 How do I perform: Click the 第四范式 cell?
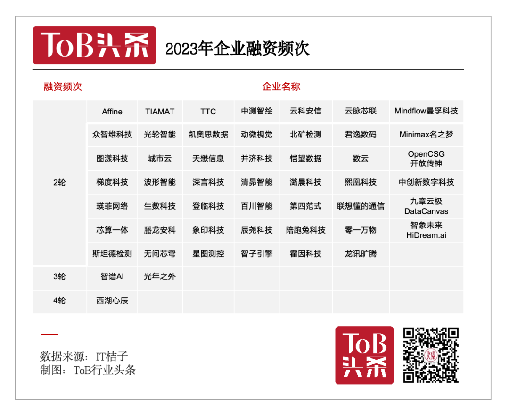[305, 206]
